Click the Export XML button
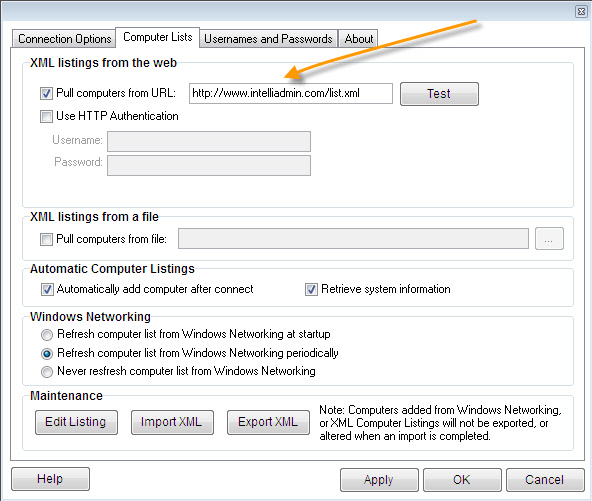Image resolution: width=592 pixels, height=501 pixels. [x=268, y=422]
